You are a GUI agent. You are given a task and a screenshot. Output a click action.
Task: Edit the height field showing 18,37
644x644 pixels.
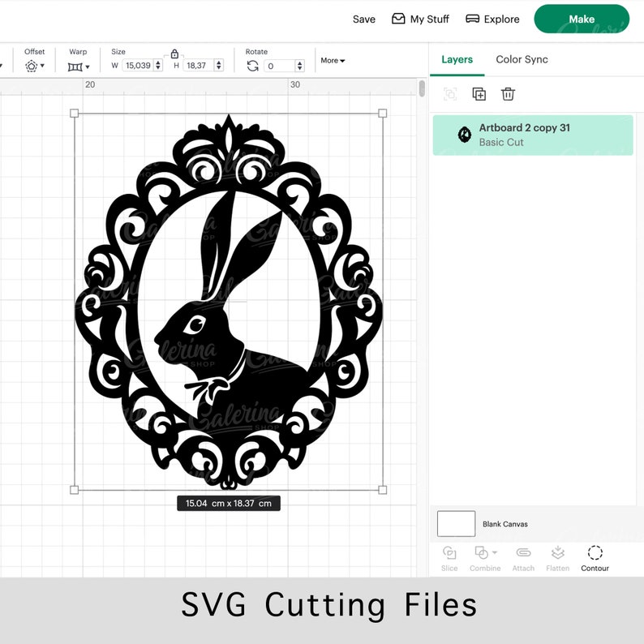pyautogui.click(x=199, y=66)
